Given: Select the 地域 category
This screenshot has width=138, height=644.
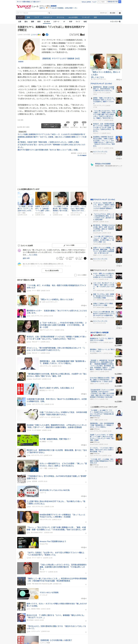Looking at the screenshot, I should 85,21.
